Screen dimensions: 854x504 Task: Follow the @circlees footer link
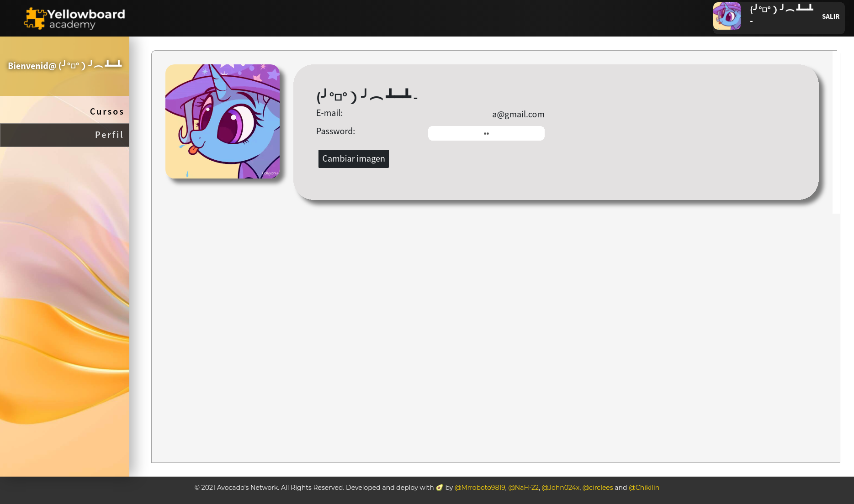(x=598, y=488)
